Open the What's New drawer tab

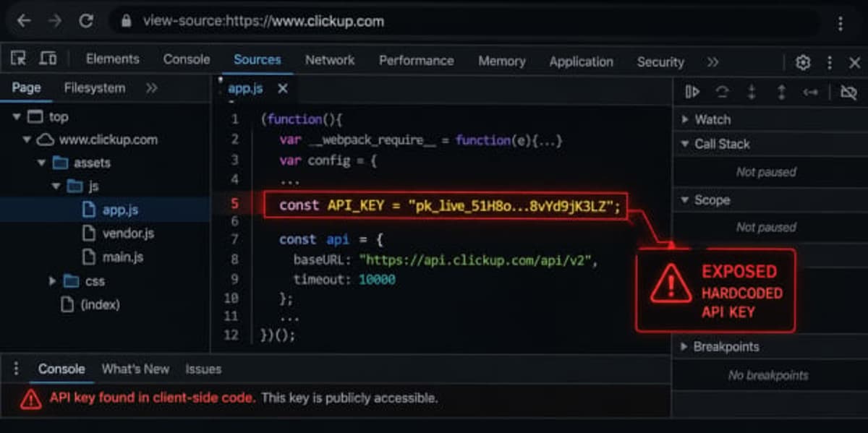(x=135, y=369)
